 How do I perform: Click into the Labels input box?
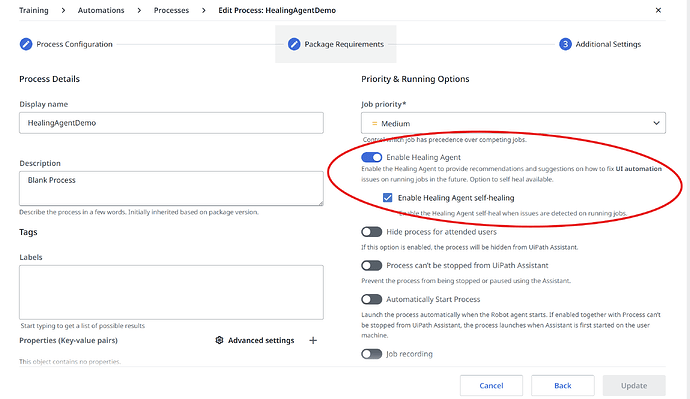(171, 292)
